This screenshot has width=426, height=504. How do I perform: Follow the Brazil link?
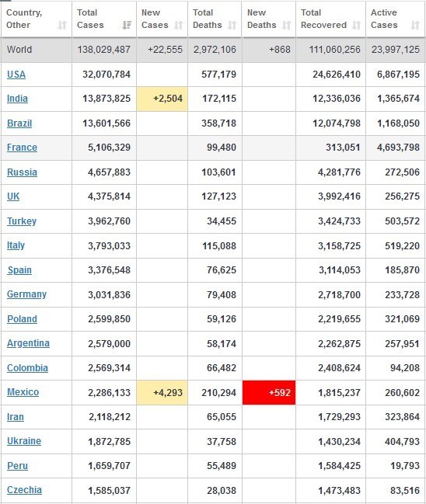point(19,123)
